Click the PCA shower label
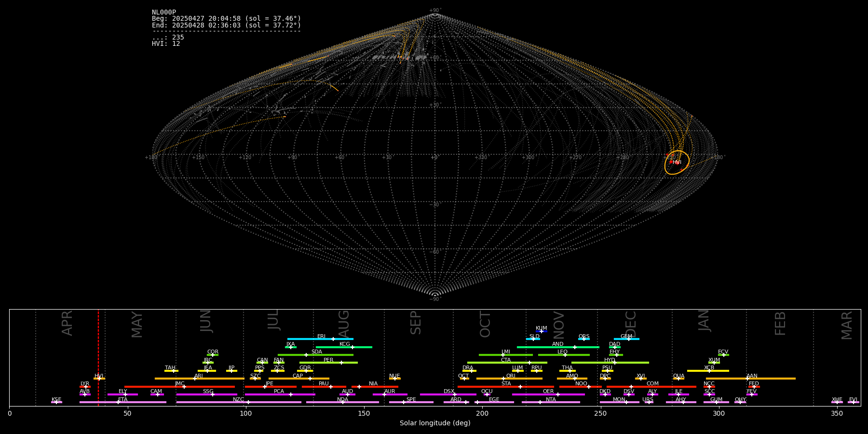Image resolution: width=868 pixels, height=434 pixels. click(279, 392)
